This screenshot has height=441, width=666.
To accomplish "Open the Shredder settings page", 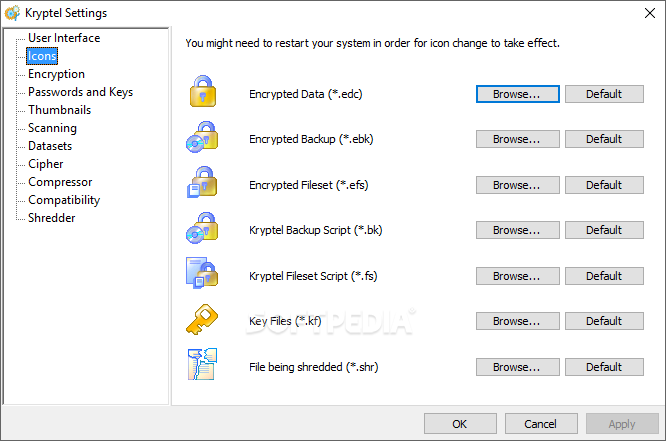I will (x=53, y=218).
